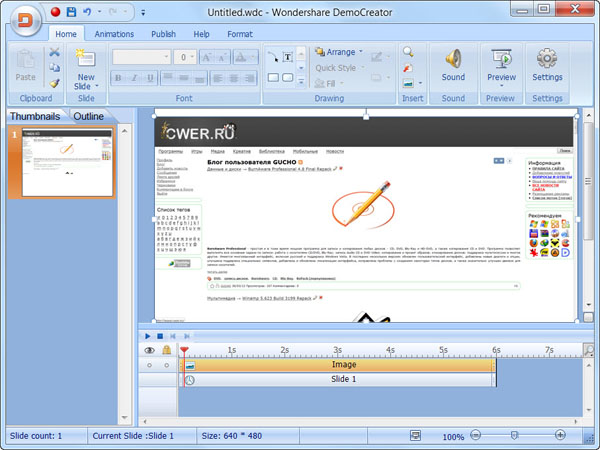Switch to the Outline panel tab

(88, 117)
